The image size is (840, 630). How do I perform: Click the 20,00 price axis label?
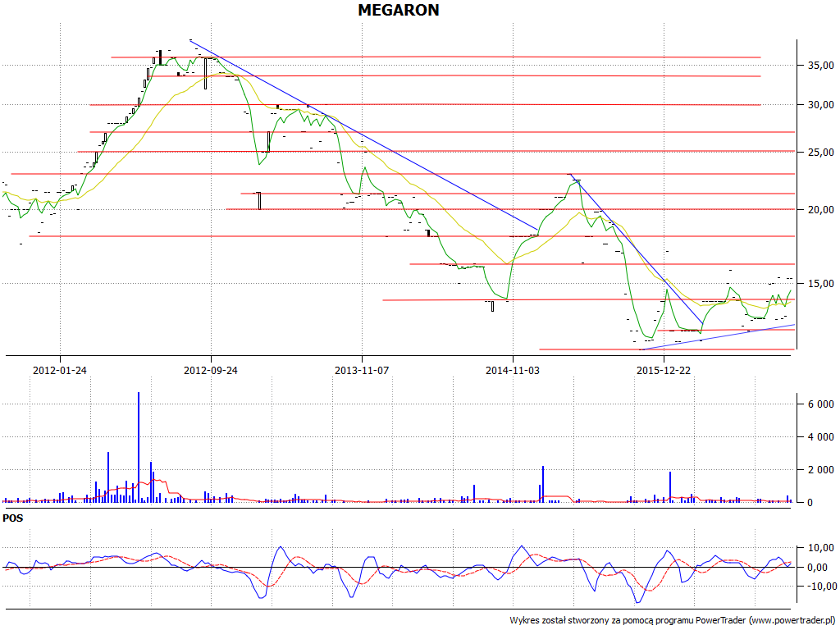[x=820, y=209]
